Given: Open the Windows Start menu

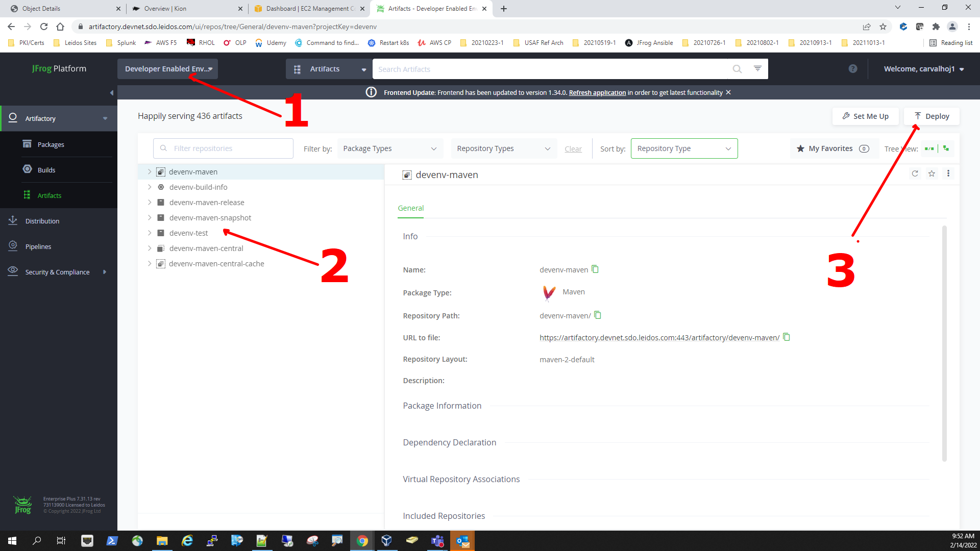Looking at the screenshot, I should (x=12, y=541).
